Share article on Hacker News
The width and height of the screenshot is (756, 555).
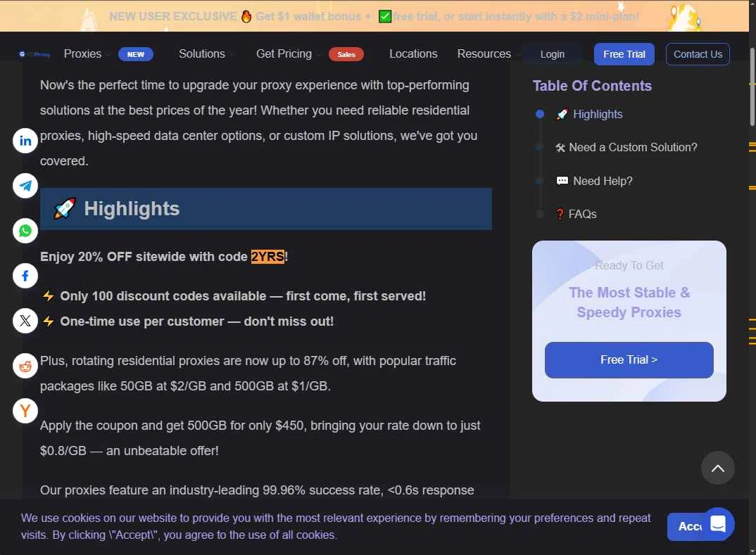[x=25, y=411]
